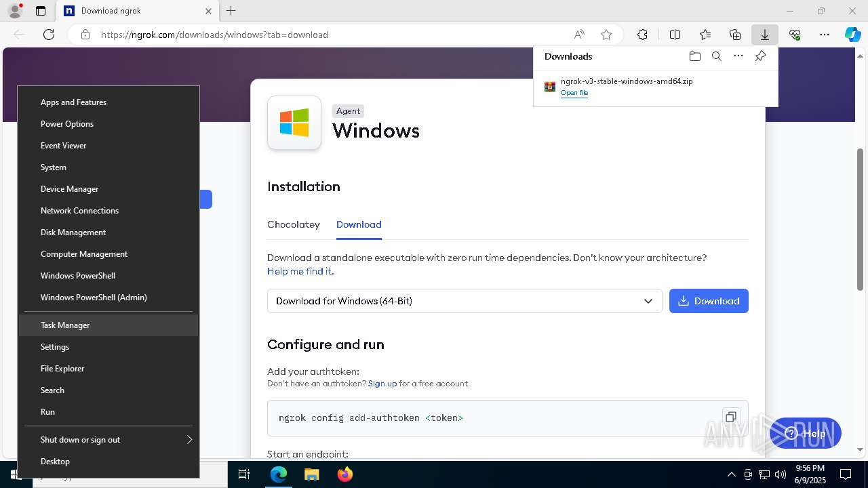
Task: Choose File Explorer in the menu
Action: point(108,369)
